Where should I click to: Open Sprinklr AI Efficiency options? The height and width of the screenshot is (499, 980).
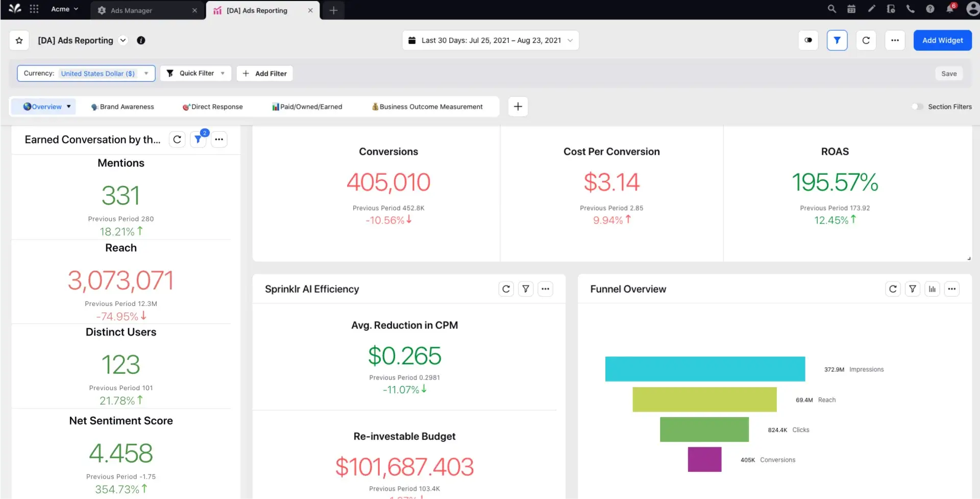point(546,289)
